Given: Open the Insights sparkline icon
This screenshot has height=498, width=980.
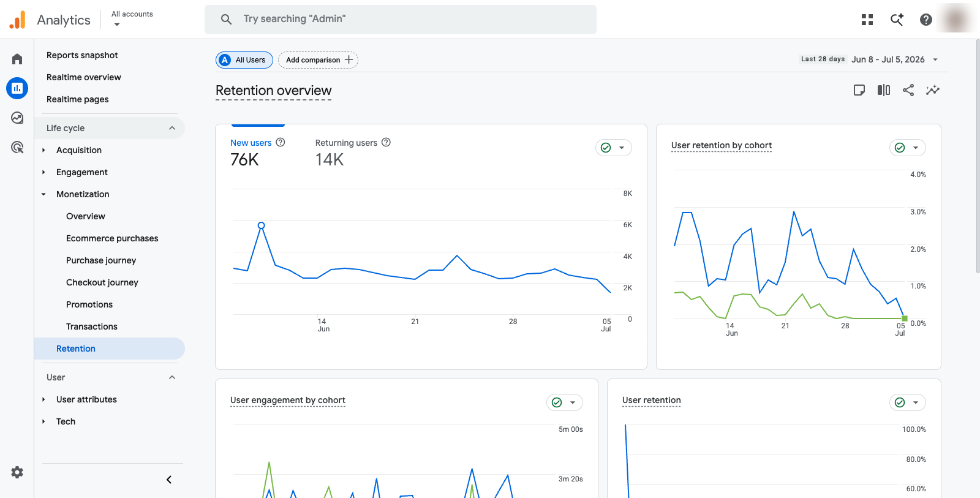Looking at the screenshot, I should coord(933,90).
